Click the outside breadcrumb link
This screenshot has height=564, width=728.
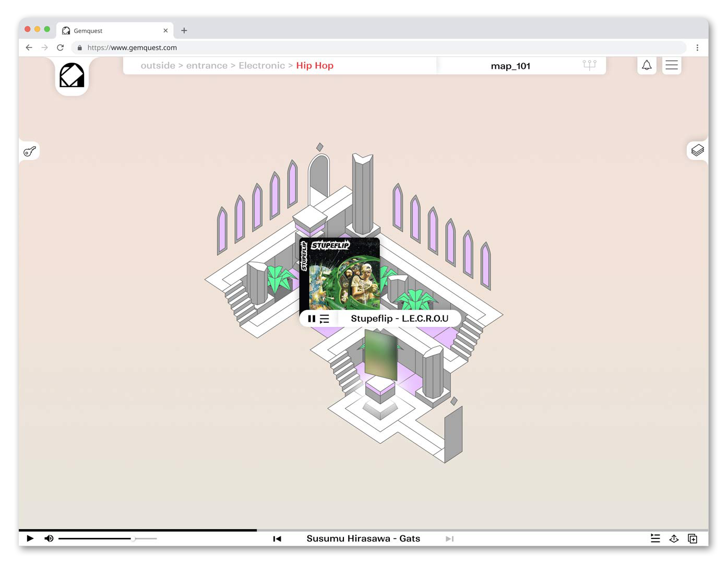pos(158,66)
